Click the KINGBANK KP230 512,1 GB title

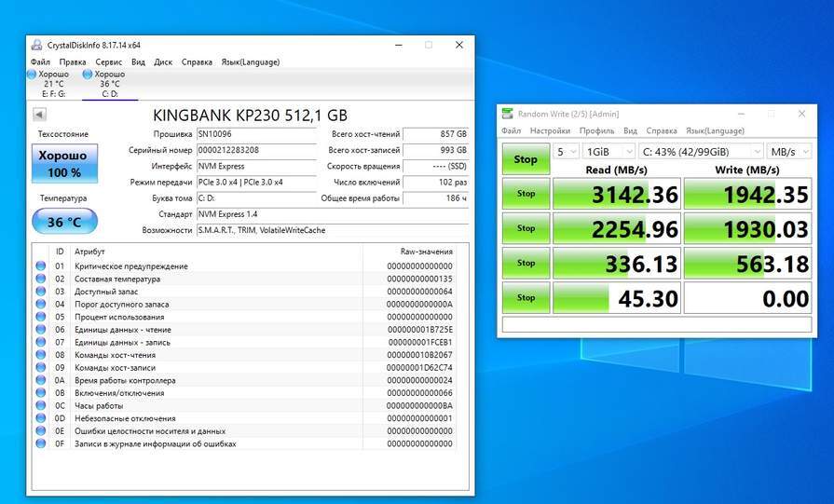pyautogui.click(x=250, y=115)
